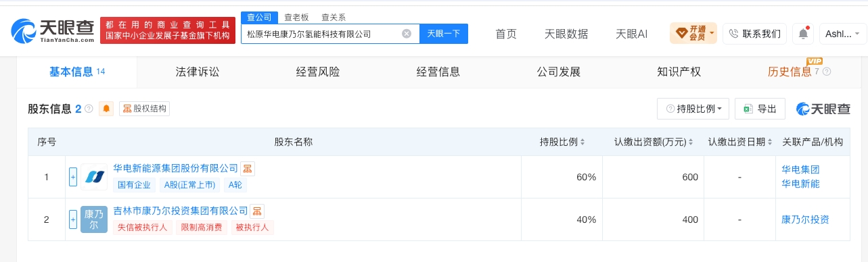Open the 华电集团 related link

point(800,169)
